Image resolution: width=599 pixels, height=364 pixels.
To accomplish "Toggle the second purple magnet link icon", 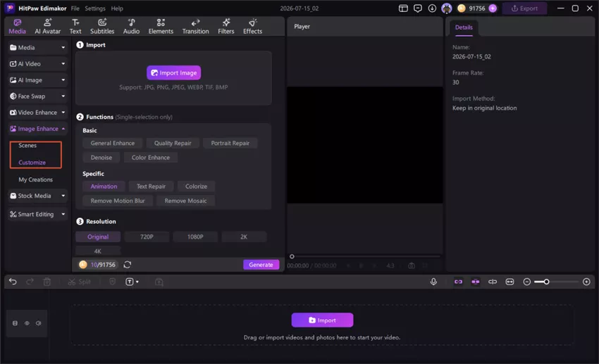I will [475, 282].
